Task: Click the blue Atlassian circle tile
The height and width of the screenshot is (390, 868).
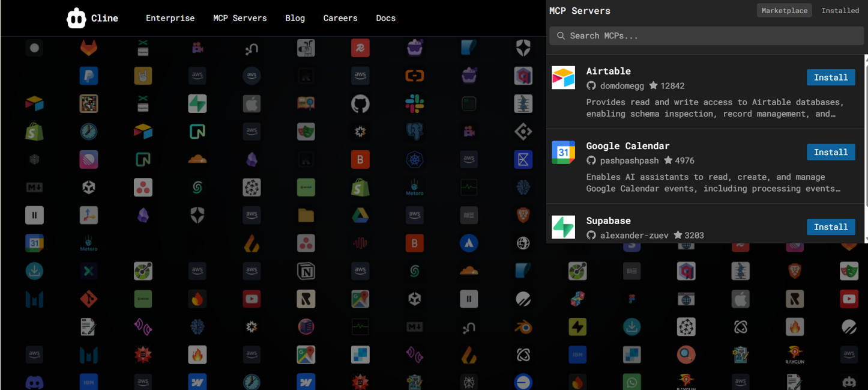Action: [469, 243]
